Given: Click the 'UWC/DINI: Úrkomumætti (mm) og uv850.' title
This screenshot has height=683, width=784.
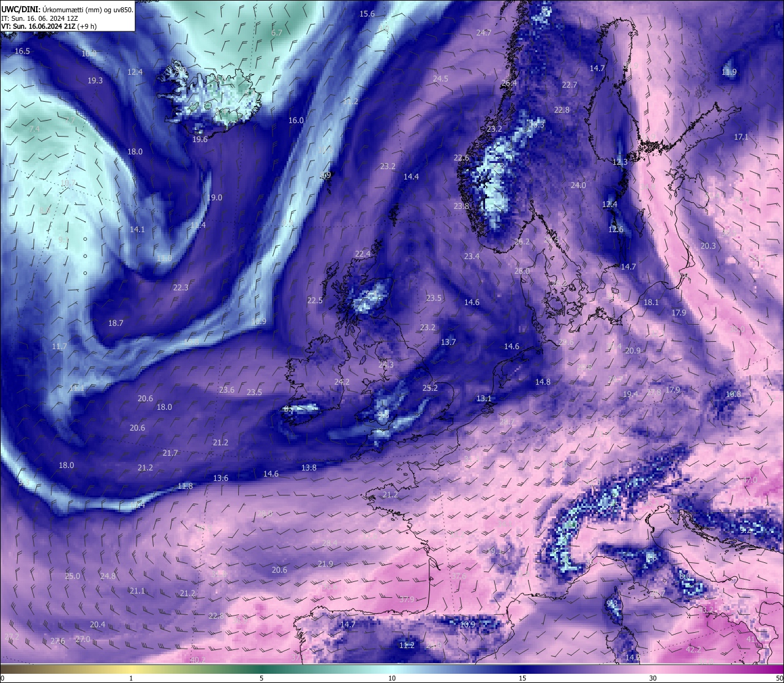Looking at the screenshot, I should tap(67, 9).
